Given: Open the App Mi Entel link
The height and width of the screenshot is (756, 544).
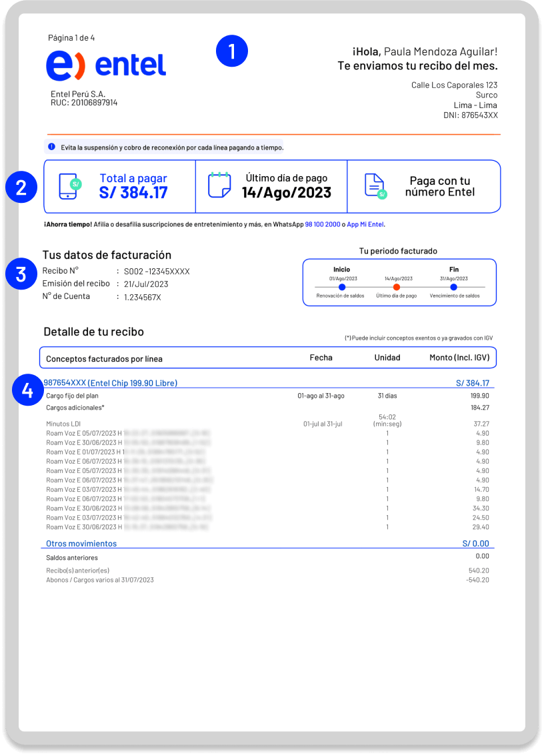Looking at the screenshot, I should coord(365,225).
